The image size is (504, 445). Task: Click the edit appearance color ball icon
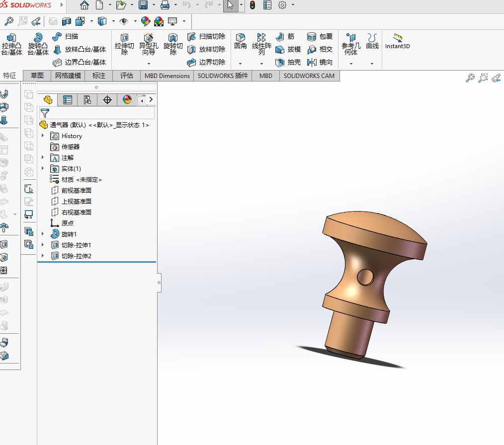(x=146, y=21)
